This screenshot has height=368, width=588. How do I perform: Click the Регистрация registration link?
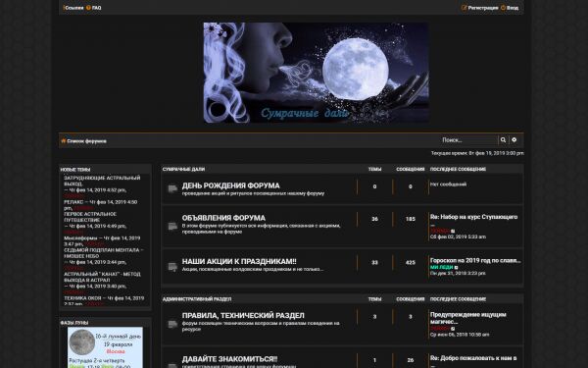(479, 8)
